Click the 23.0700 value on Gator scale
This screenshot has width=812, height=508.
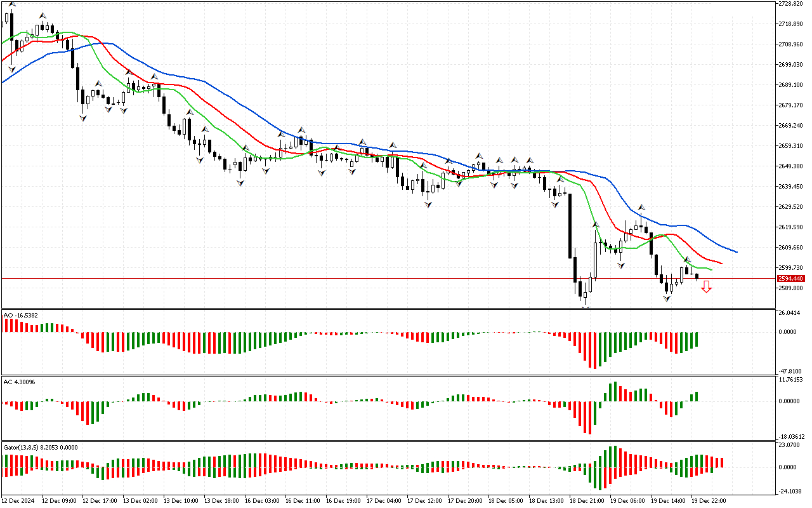(x=790, y=446)
